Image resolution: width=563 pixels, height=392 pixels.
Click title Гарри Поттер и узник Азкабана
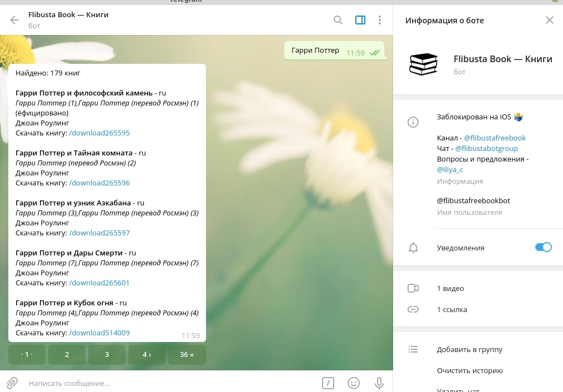[x=73, y=203]
